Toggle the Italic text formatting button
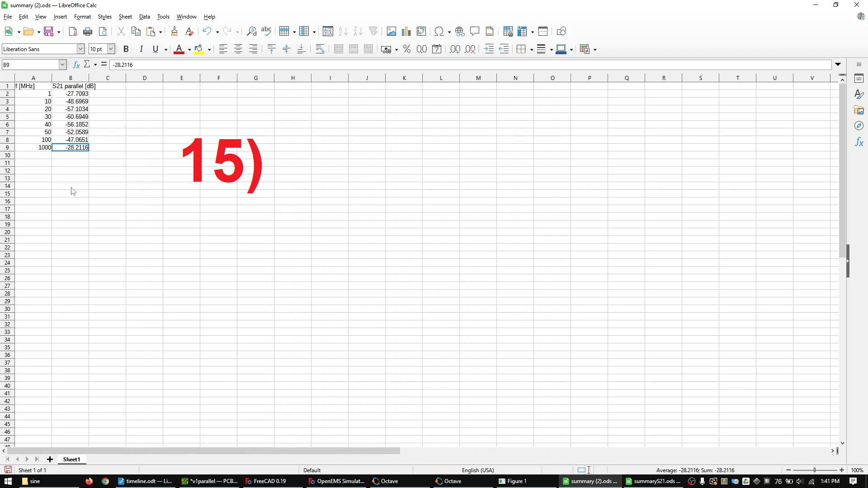 [x=141, y=49]
